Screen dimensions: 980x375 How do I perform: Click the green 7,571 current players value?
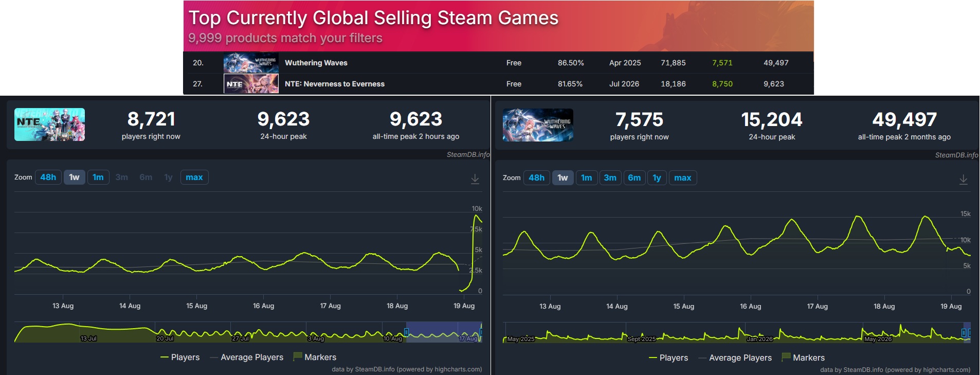coord(722,63)
